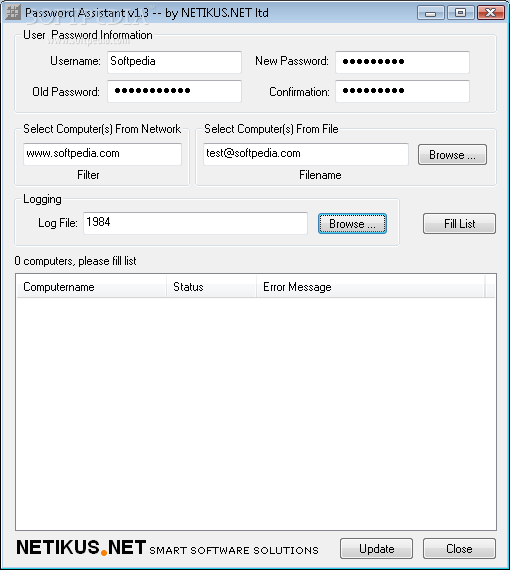
Task: Click the Log File input field
Action: [x=195, y=223]
